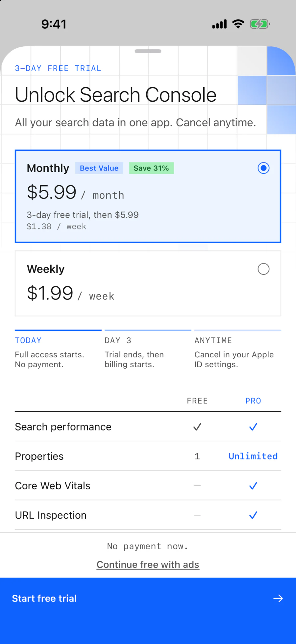Select the DAY 3 timeline step
This screenshot has height=644, width=296.
coord(148,350)
